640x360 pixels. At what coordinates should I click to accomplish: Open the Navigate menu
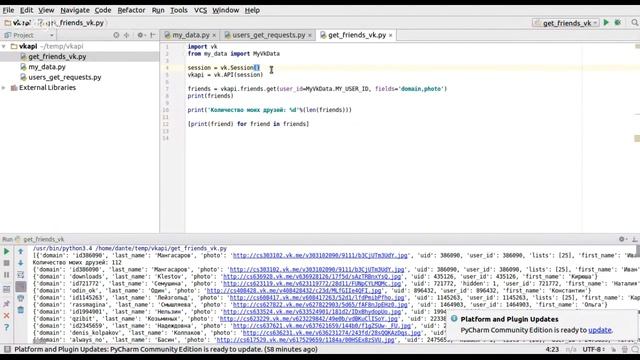pyautogui.click(x=75, y=10)
